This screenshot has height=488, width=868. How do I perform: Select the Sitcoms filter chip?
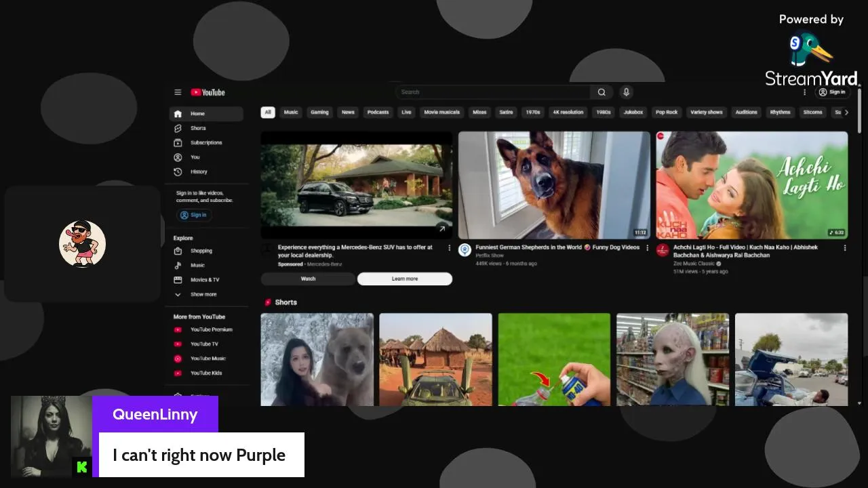pos(813,113)
